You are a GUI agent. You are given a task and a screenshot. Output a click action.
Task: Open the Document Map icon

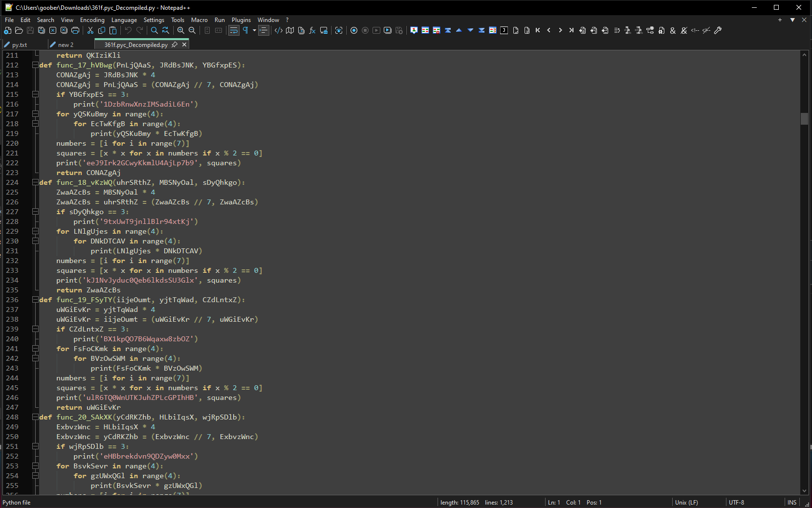(x=290, y=30)
